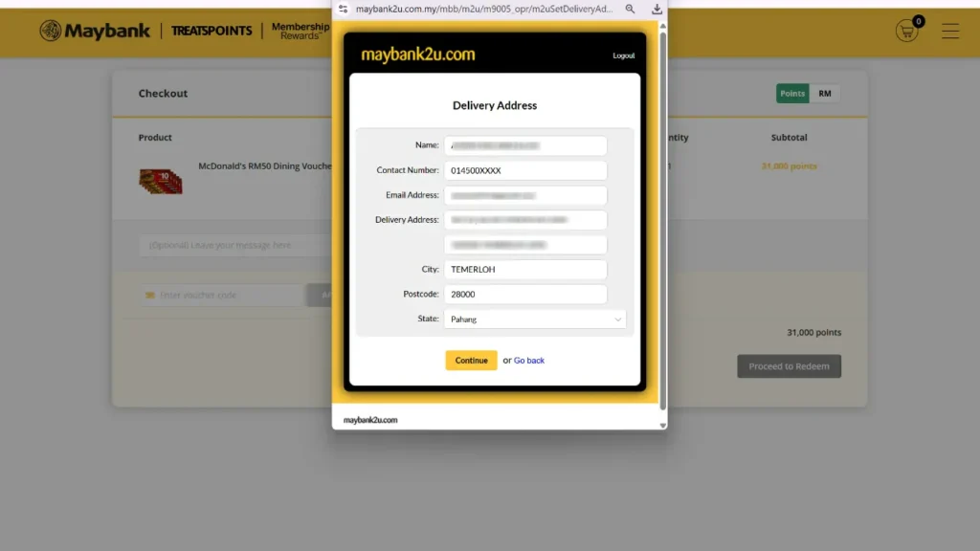Click the Go back link

coord(528,361)
